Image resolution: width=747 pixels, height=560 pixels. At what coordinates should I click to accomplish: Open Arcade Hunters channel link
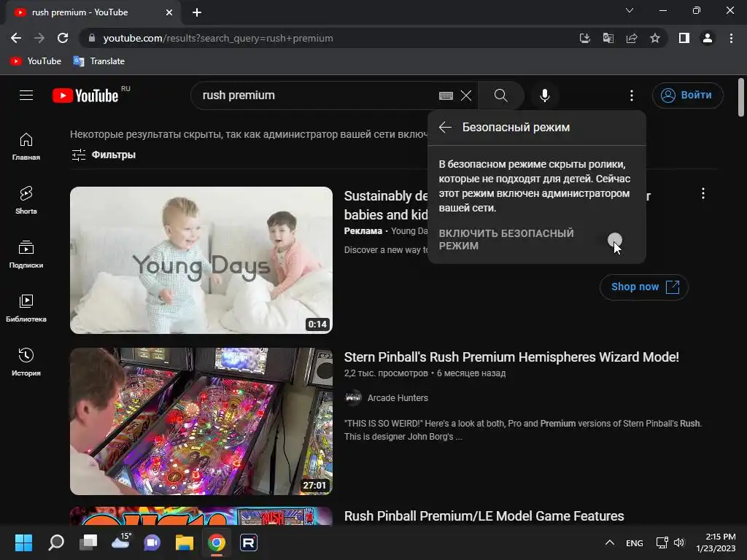398,397
